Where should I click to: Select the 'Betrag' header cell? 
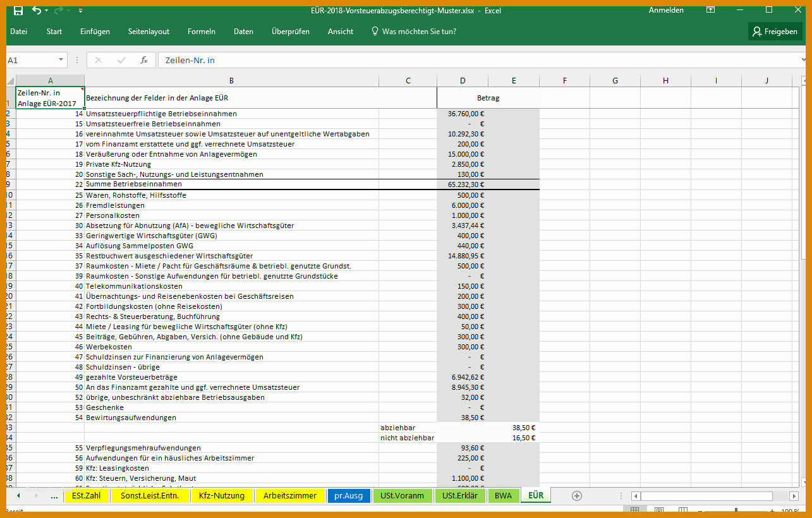tap(488, 98)
